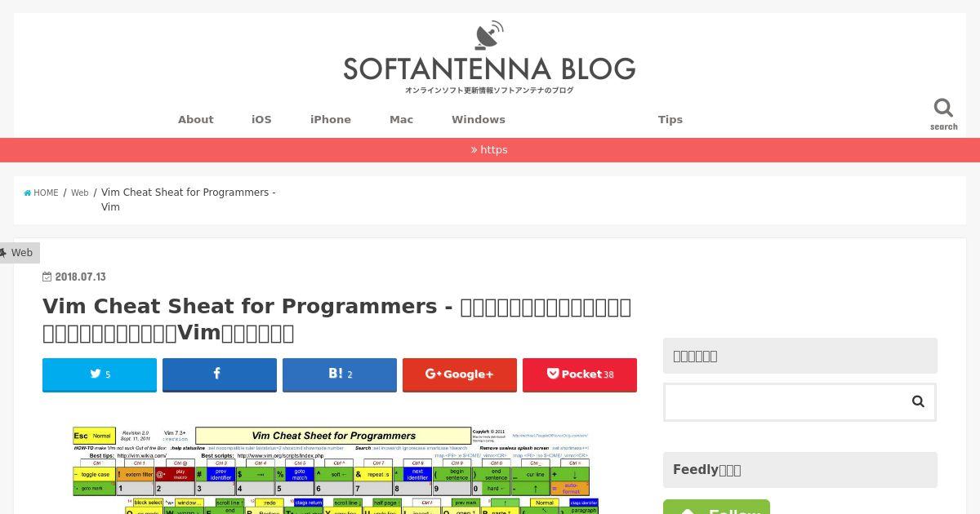Screen dimensions: 980x514
Task: Open the Vim cheat sheet image
Action: pos(336,470)
